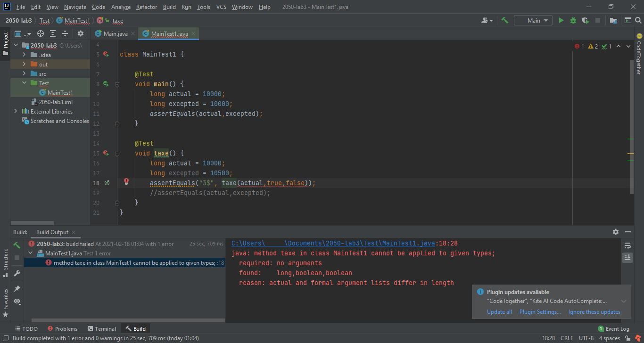Click the error icon next to line 18

point(125,181)
